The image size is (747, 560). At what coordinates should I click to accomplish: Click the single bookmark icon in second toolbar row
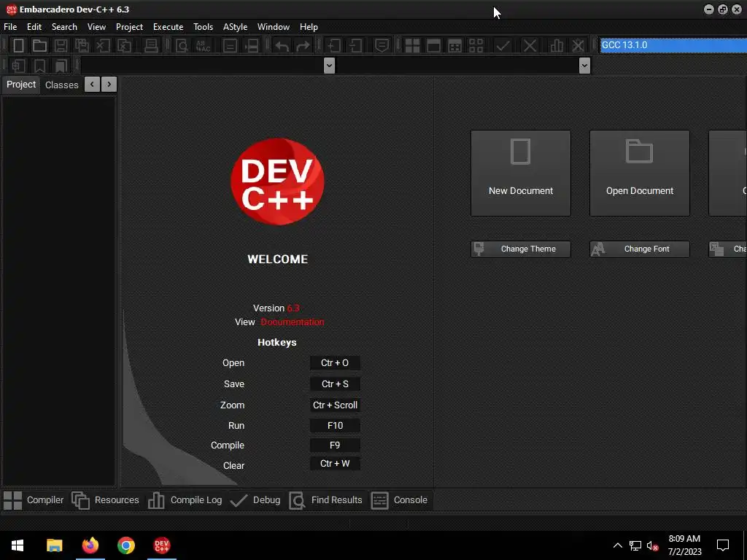pos(39,66)
